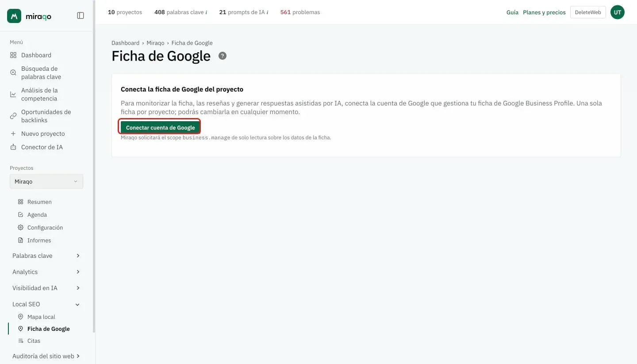The width and height of the screenshot is (637, 364).
Task: Click the info icon beside palabras clave
Action: (206, 12)
